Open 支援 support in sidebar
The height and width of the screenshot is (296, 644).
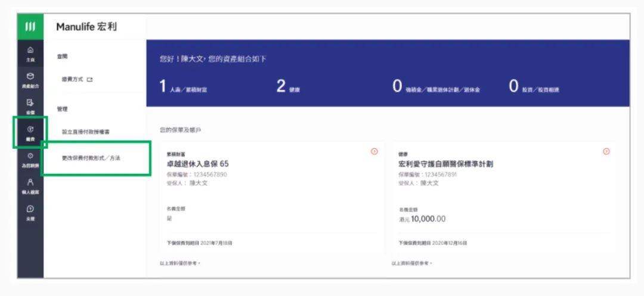(30, 213)
